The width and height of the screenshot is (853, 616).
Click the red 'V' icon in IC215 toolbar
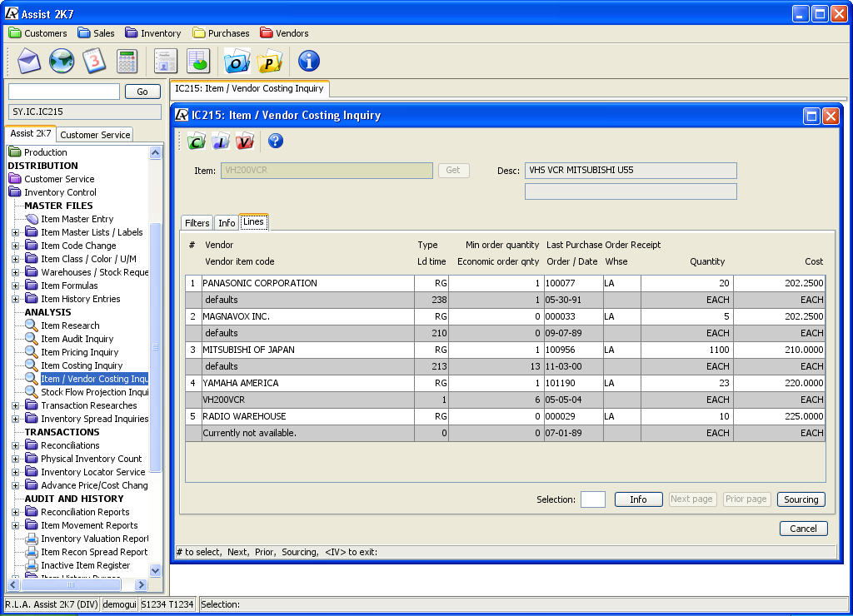(x=244, y=142)
